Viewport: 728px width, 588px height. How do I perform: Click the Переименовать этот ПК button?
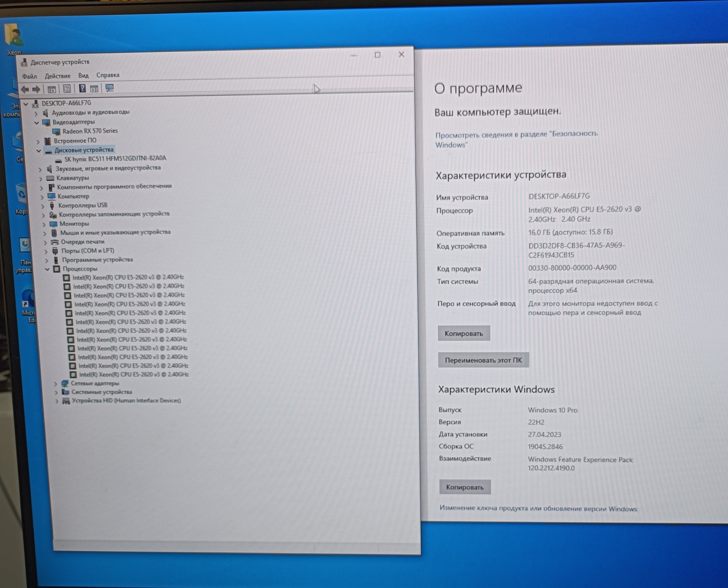coord(483,360)
